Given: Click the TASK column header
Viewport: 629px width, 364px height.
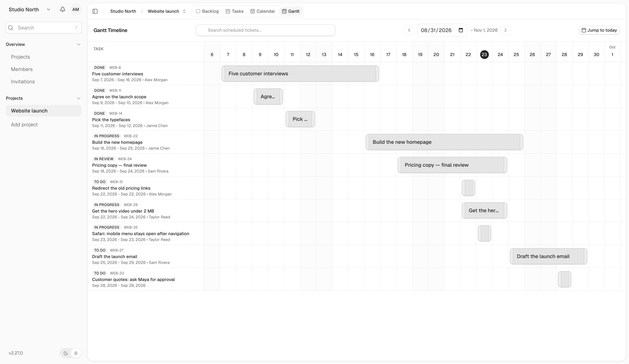Looking at the screenshot, I should [x=98, y=49].
